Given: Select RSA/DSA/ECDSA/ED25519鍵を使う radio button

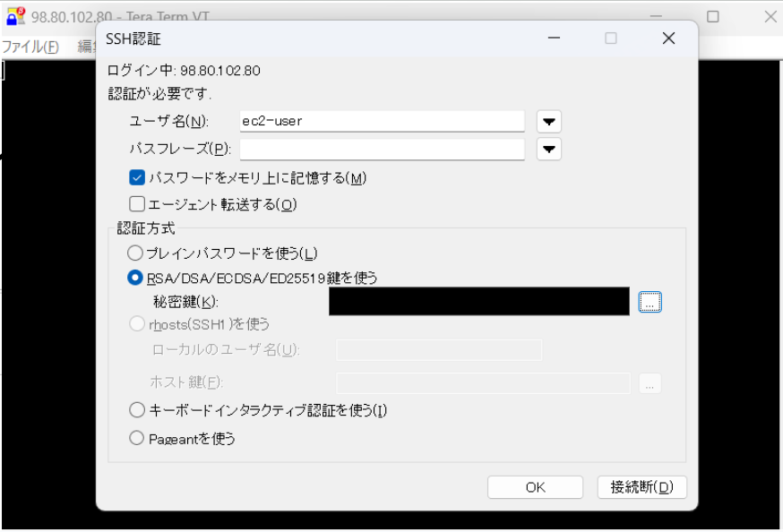Looking at the screenshot, I should click(x=134, y=277).
